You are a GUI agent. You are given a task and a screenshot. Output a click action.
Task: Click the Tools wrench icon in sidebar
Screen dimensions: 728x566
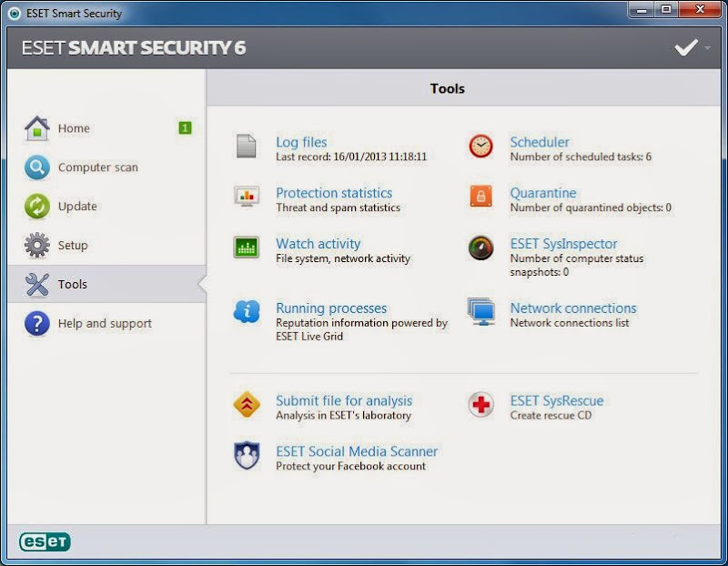coord(37,284)
